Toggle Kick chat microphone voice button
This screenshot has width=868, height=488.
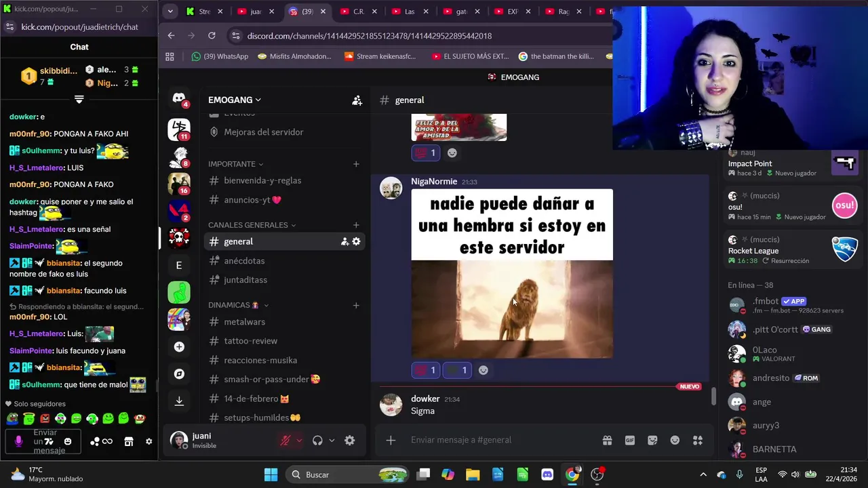(18, 442)
